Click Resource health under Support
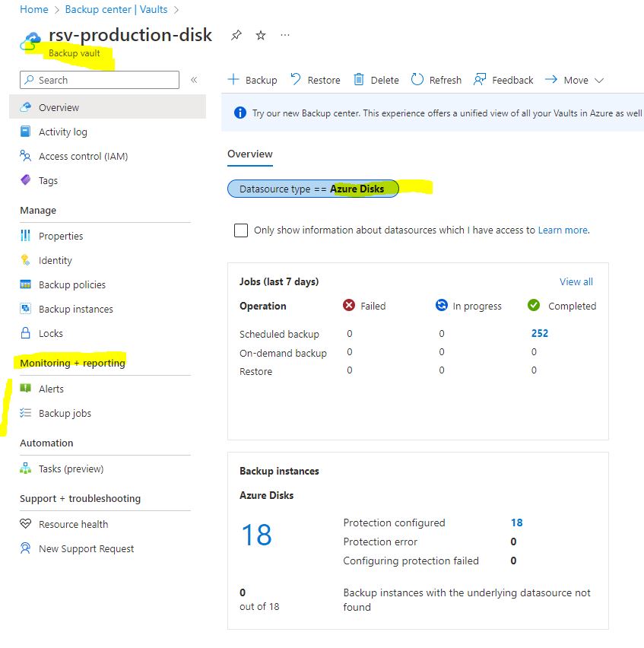 (x=73, y=524)
